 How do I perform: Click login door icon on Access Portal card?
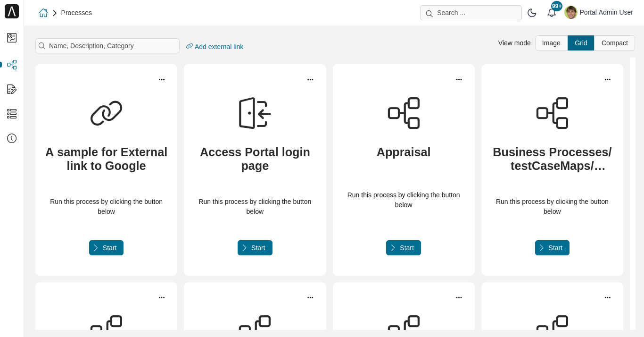(x=255, y=113)
